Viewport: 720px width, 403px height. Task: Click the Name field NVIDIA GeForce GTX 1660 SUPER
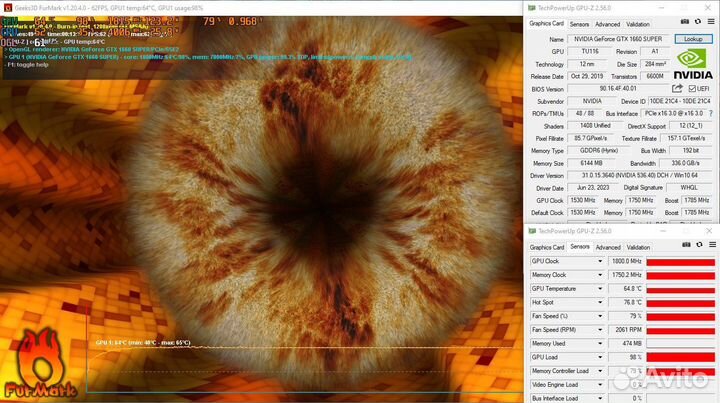pos(618,39)
